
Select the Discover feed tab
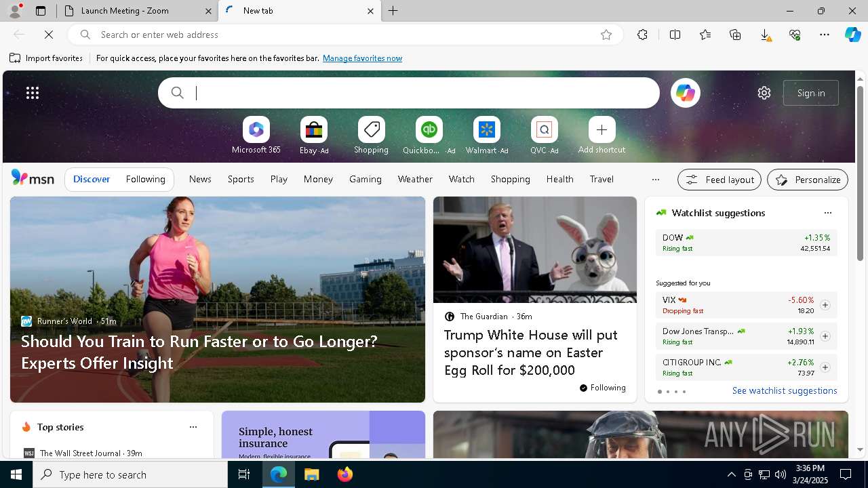92,180
